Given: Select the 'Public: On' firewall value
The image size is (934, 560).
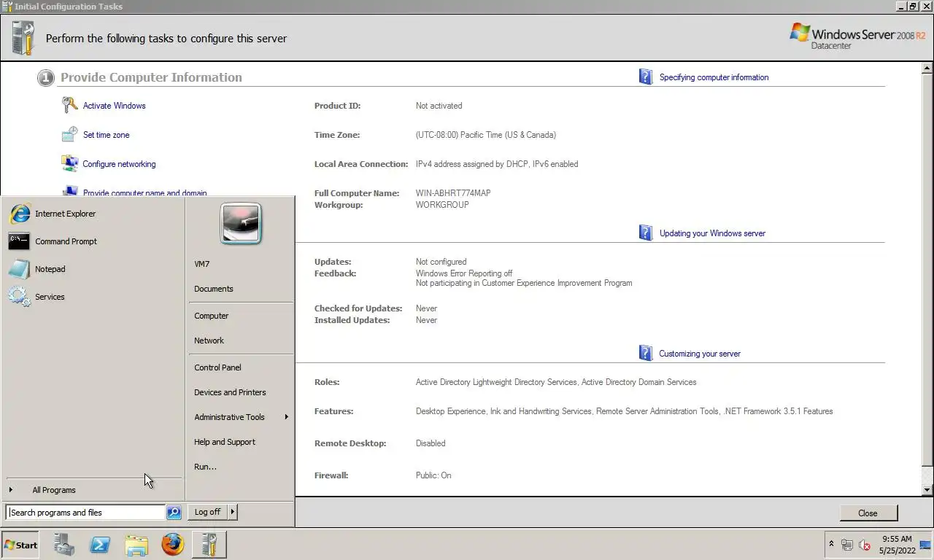Looking at the screenshot, I should pyautogui.click(x=433, y=475).
